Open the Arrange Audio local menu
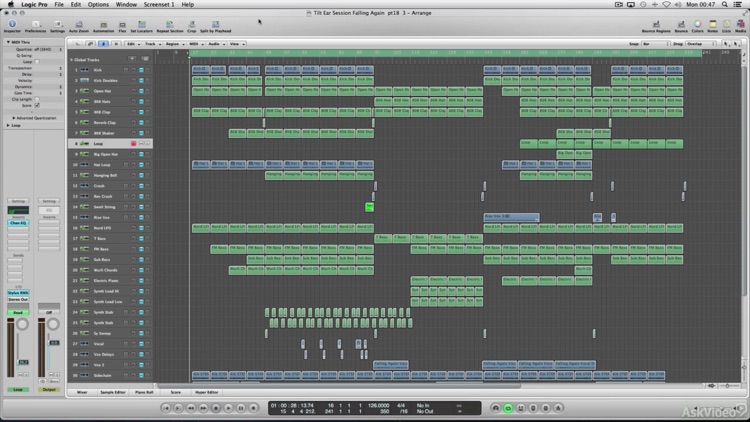 216,44
